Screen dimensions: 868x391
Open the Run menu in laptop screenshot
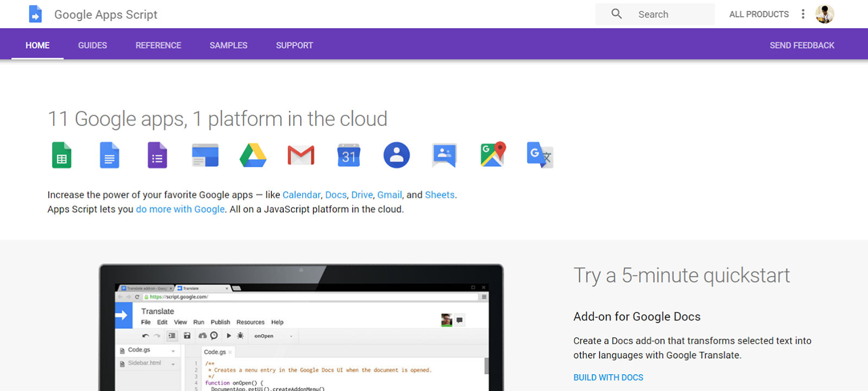point(198,322)
